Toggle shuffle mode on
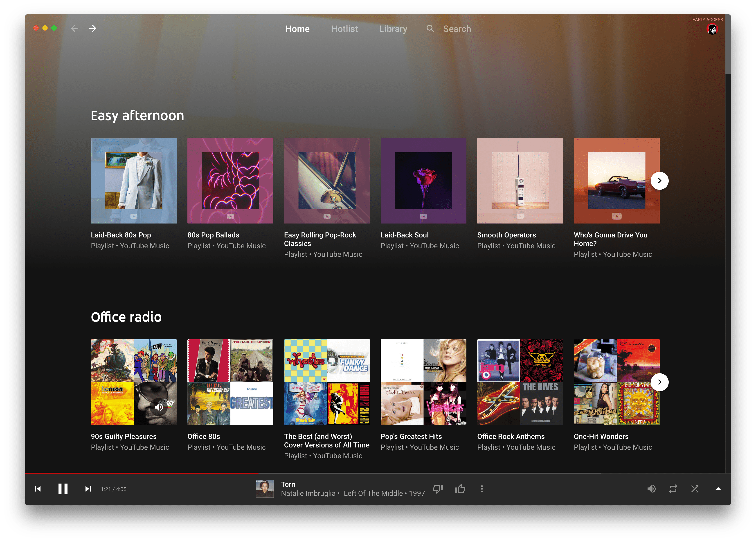756x541 pixels. click(x=695, y=489)
